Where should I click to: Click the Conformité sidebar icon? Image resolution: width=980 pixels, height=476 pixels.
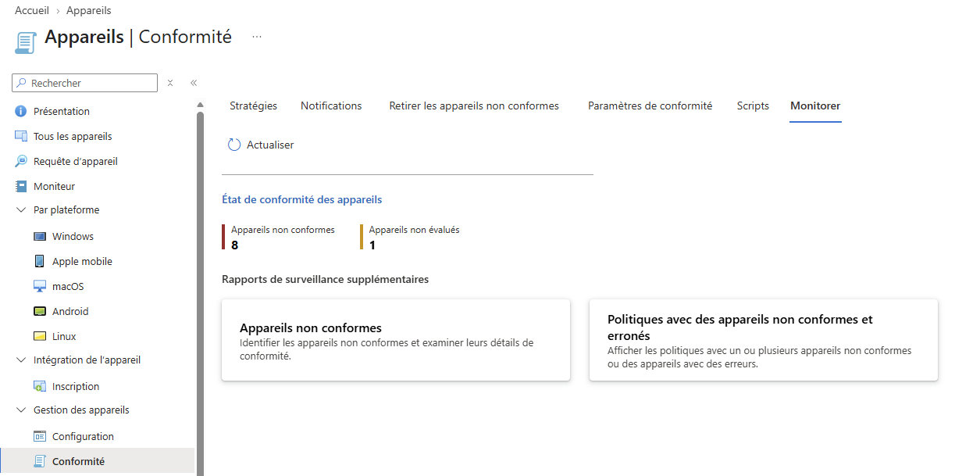click(40, 461)
